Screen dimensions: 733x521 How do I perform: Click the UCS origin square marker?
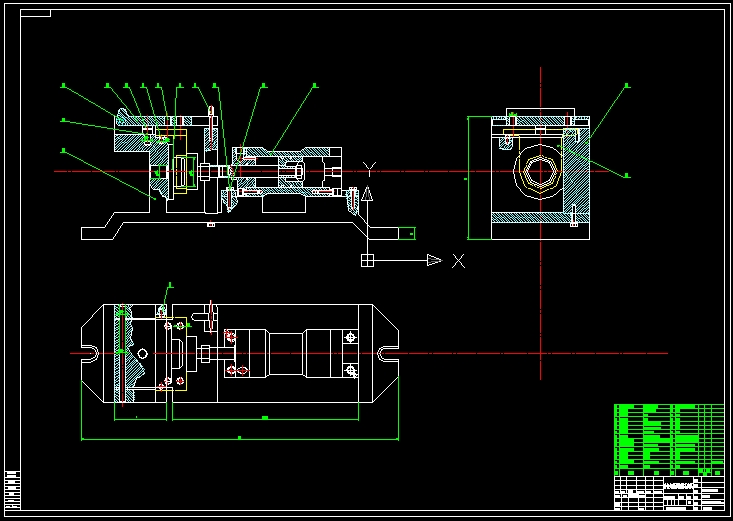pyautogui.click(x=367, y=260)
